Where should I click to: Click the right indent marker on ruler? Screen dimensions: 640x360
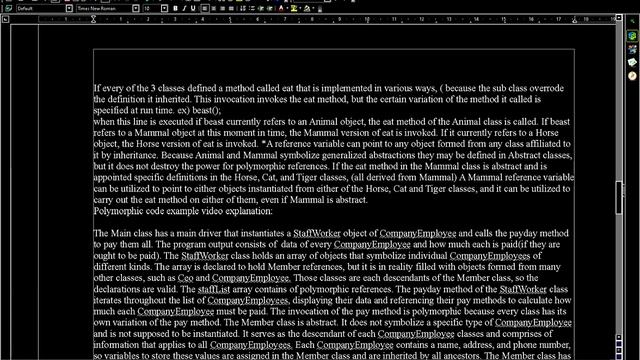coord(575,20)
